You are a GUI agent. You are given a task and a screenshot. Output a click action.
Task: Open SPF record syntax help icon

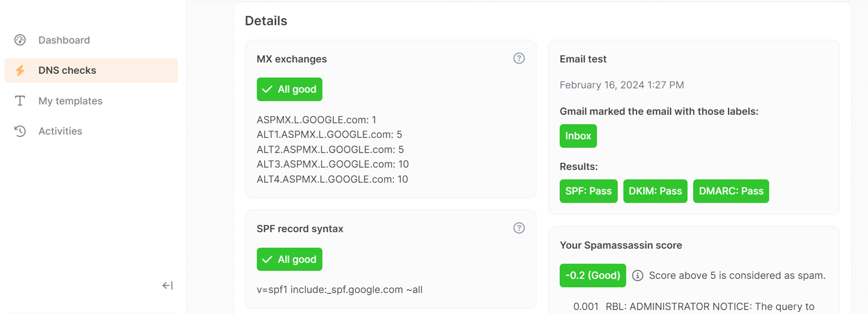click(x=519, y=228)
